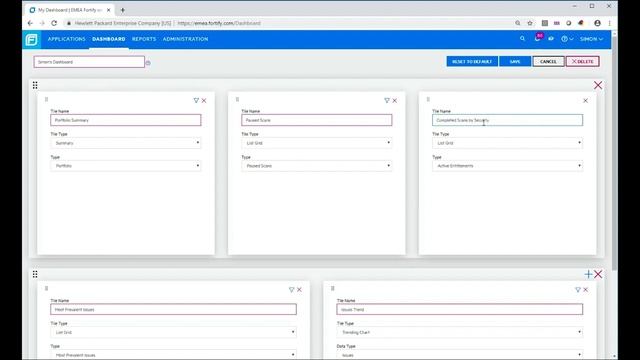The height and width of the screenshot is (360, 640).
Task: Open Tile Type dropdown showing Trending Chart
Action: (460, 332)
